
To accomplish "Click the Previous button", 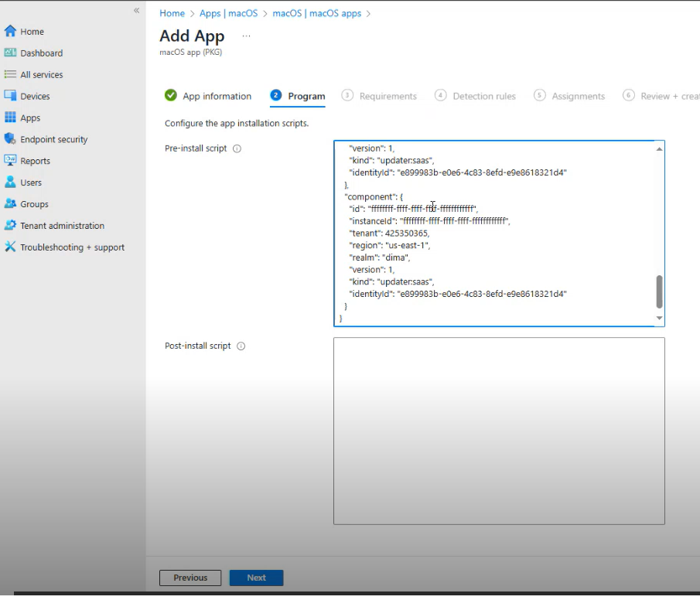I will coord(190,578).
